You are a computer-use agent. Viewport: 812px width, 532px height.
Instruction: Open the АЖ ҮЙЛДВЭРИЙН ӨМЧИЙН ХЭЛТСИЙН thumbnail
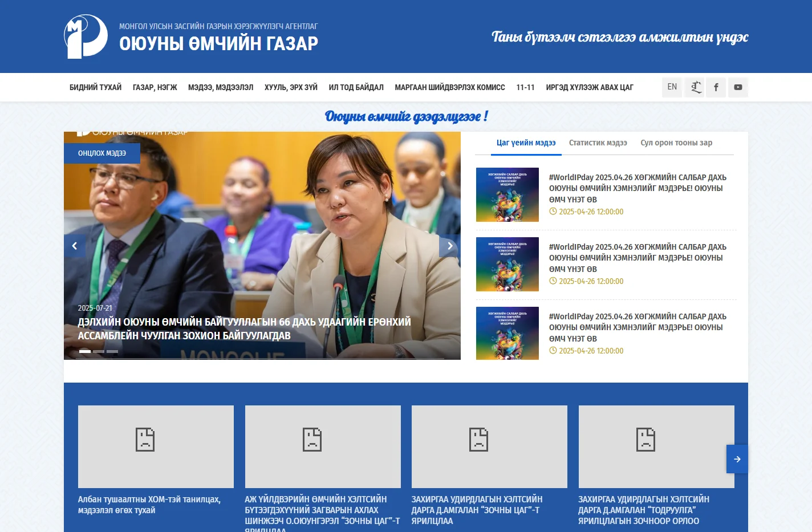[323, 446]
